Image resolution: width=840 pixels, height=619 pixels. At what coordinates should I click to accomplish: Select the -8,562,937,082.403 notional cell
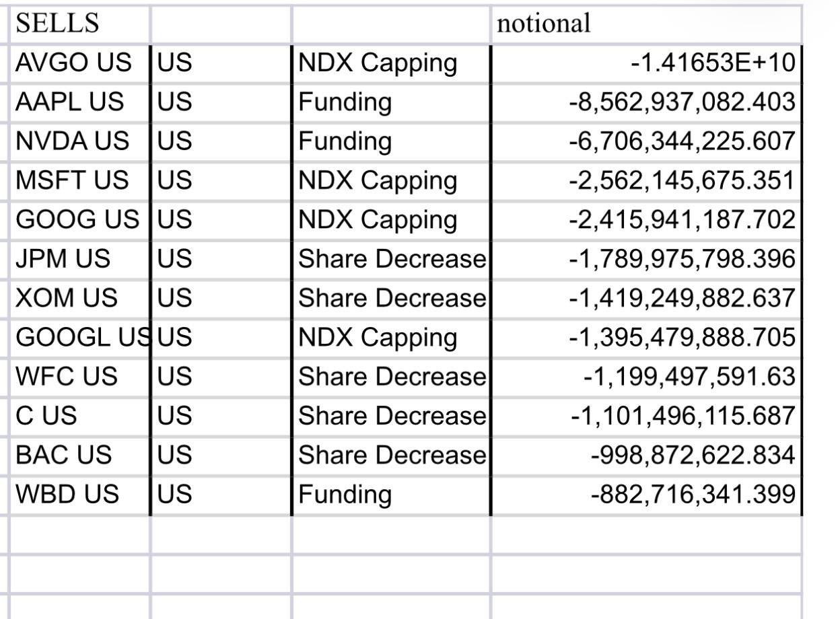[x=646, y=102]
